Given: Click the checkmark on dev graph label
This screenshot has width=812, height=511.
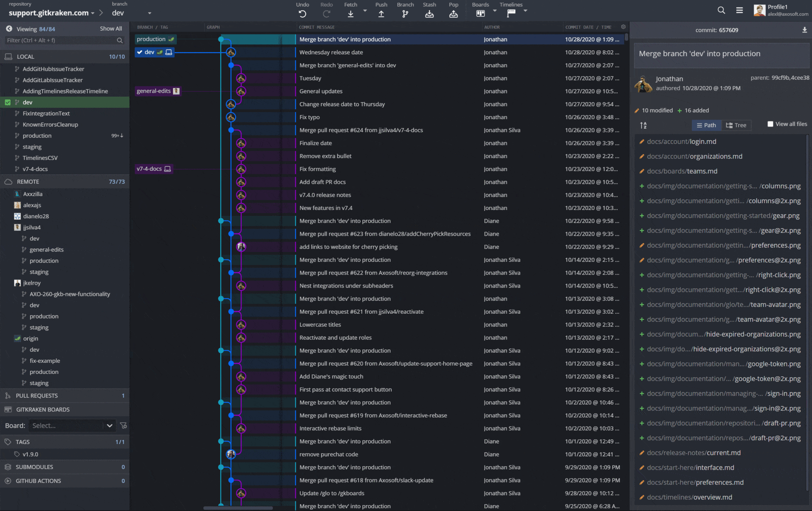Looking at the screenshot, I should [x=140, y=52].
